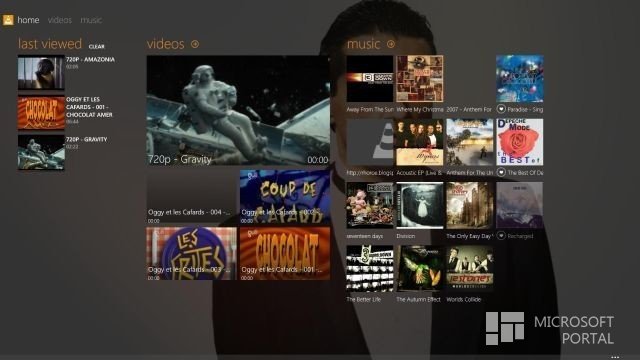Click the 720P - AMAZONIA title text
The image size is (640, 360).
[x=90, y=59]
